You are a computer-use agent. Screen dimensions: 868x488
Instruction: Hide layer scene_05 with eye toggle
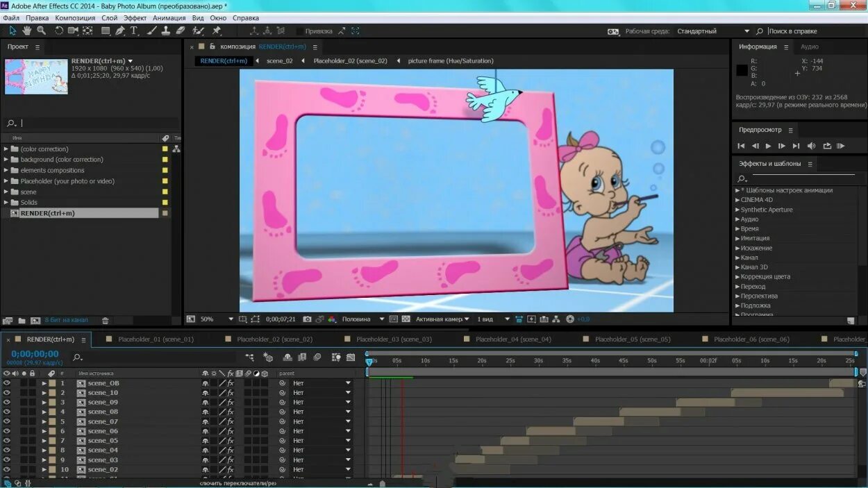coord(7,441)
